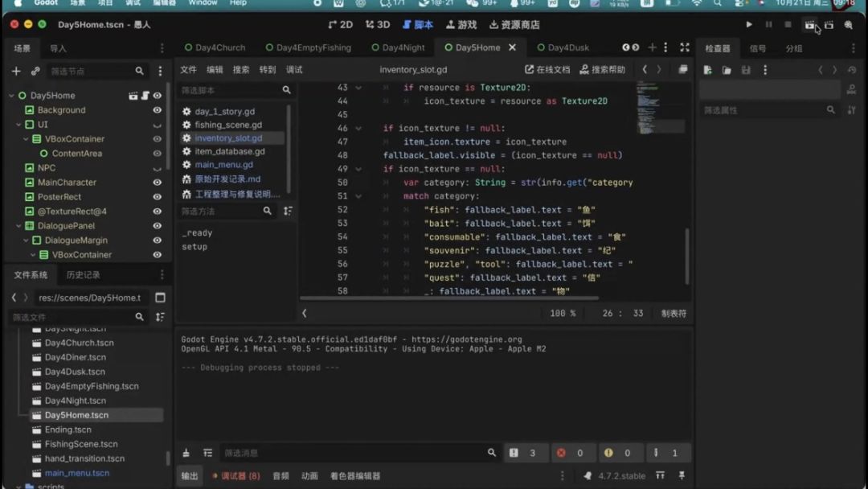Viewport: 868px width, 489px height.
Task: Open the online docs icon button
Action: 547,70
